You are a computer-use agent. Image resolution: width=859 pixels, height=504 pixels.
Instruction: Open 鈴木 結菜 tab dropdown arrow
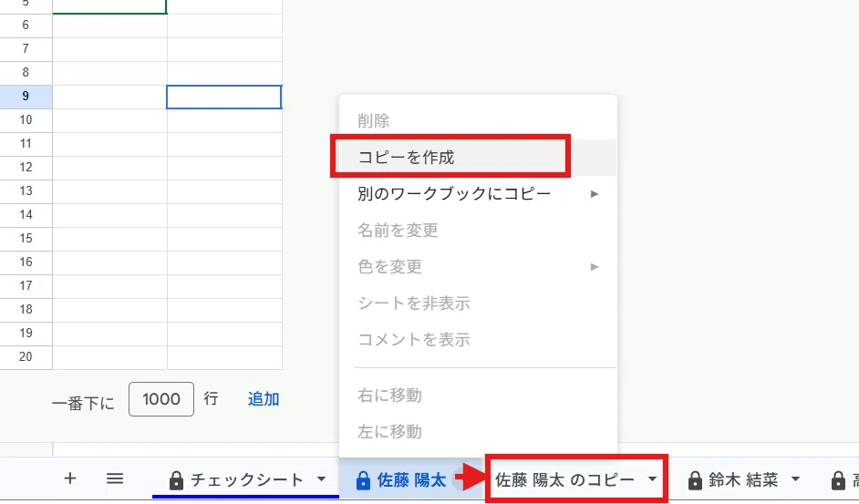pyautogui.click(x=795, y=479)
